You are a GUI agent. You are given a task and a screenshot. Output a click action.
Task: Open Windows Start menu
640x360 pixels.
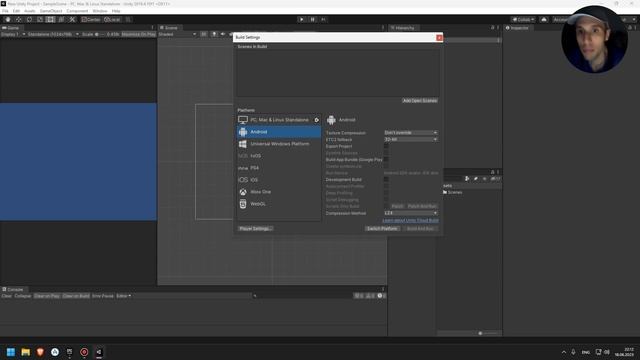(x=11, y=352)
